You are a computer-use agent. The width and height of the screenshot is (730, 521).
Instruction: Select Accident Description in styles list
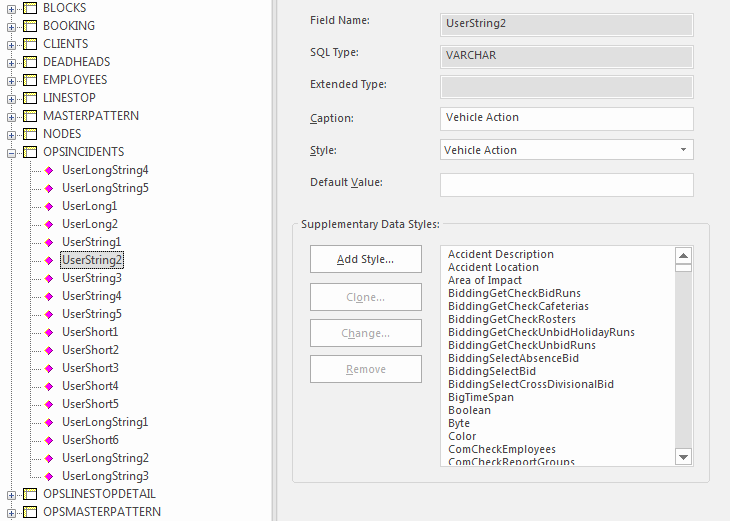click(x=500, y=254)
